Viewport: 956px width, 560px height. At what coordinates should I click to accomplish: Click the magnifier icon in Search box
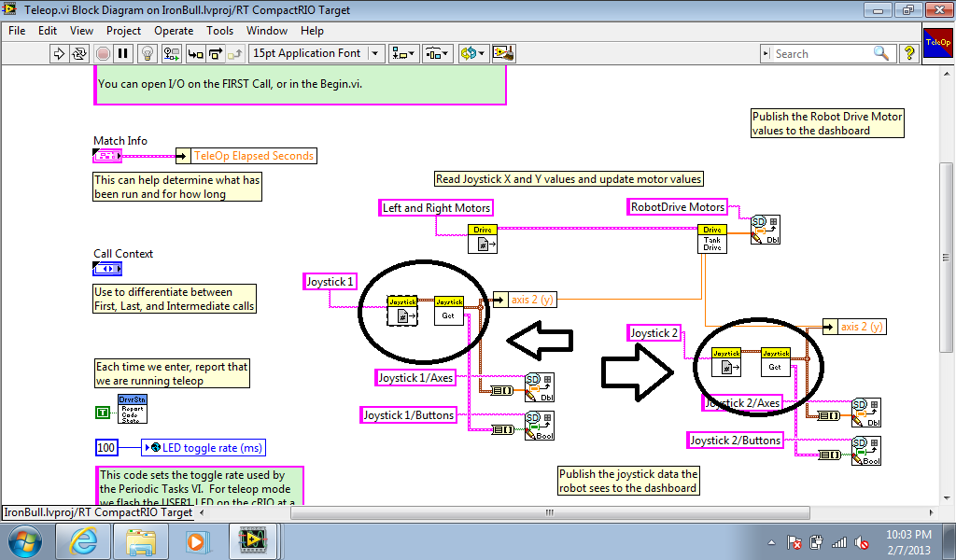point(881,53)
